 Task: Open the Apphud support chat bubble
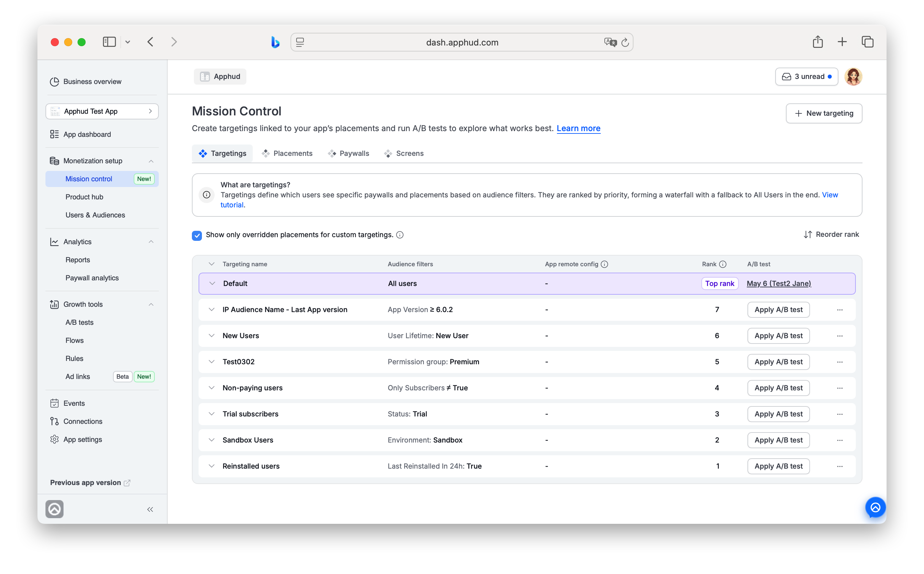pyautogui.click(x=875, y=507)
